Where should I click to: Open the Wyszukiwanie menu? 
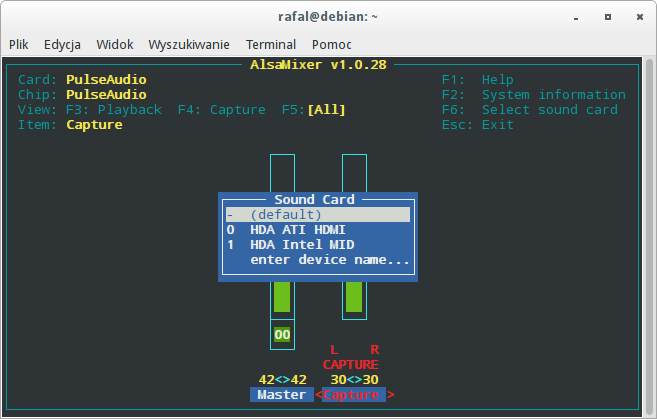pyautogui.click(x=189, y=44)
